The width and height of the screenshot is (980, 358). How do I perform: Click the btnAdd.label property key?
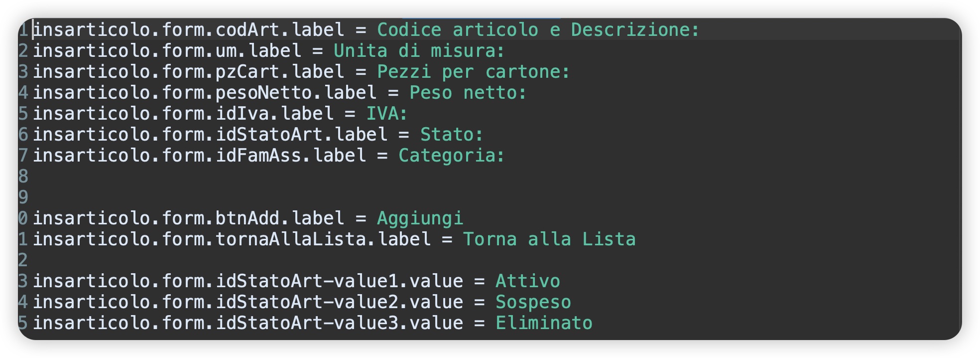click(189, 218)
